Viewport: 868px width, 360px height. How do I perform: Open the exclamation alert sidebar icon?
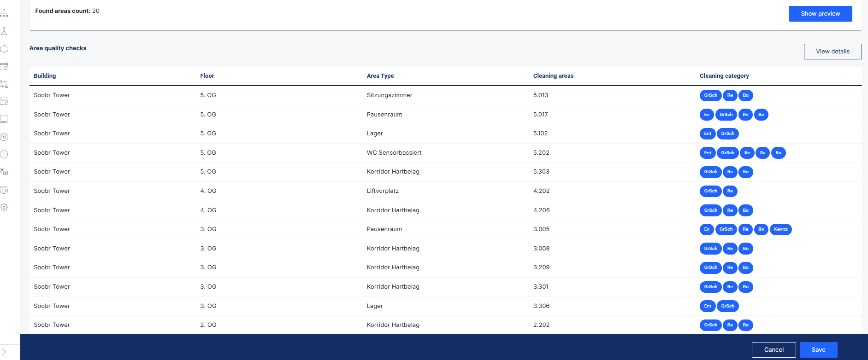(4, 154)
